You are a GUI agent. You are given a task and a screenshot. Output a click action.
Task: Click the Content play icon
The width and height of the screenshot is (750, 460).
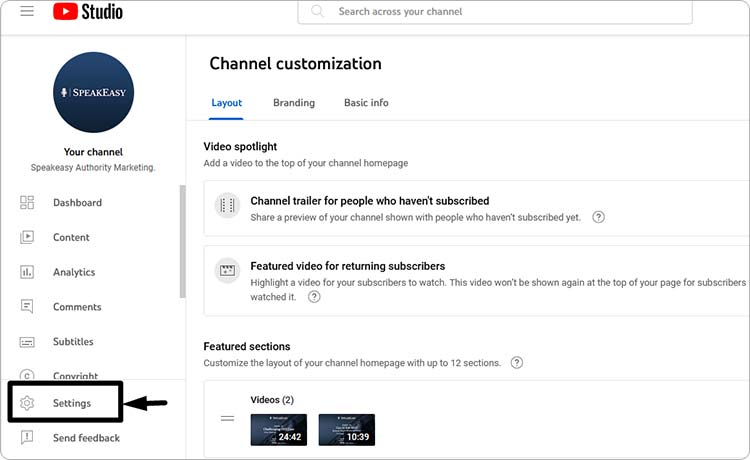27,237
